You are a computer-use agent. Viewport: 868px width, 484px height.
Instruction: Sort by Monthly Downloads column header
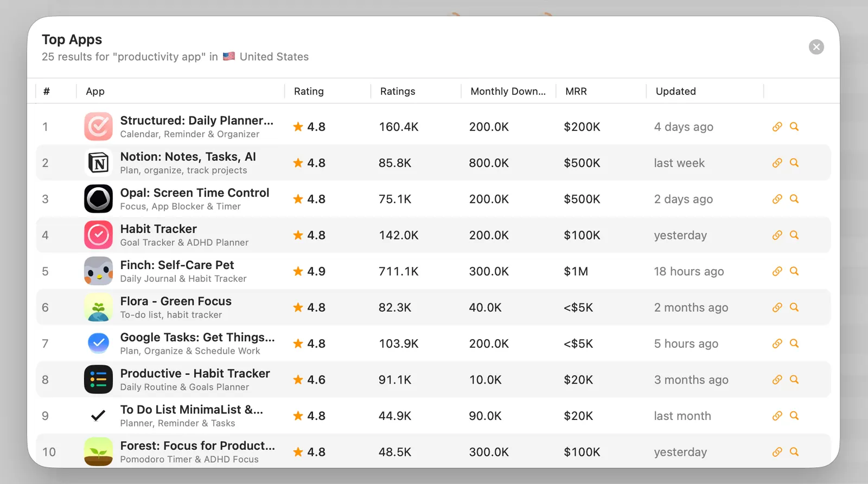pos(508,91)
